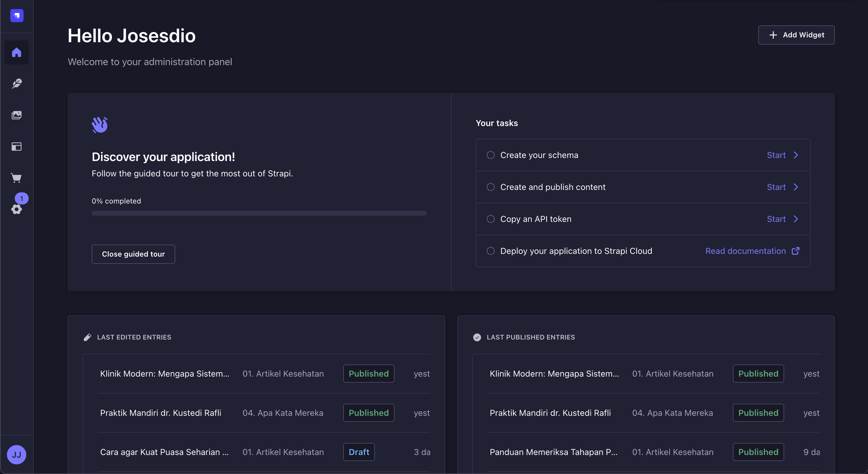Click 04. Apa Kata Mereka in Last Published Entries

click(673, 413)
